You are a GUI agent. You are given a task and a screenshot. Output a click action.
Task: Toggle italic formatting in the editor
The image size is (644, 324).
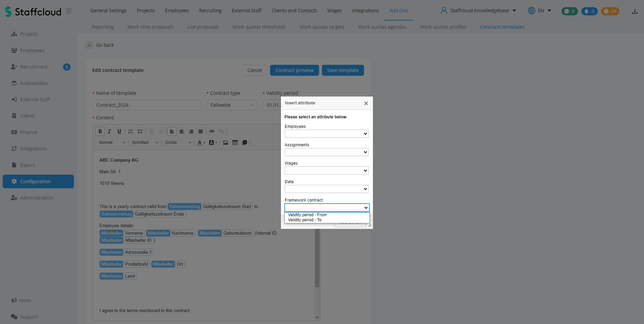(x=109, y=131)
